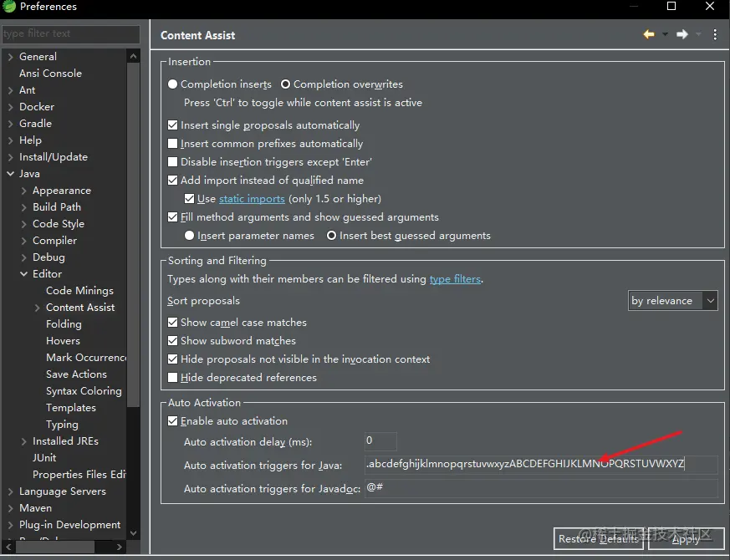Click the Eclipse Preferences window icon
Viewport: 730px width, 560px height.
point(9,7)
